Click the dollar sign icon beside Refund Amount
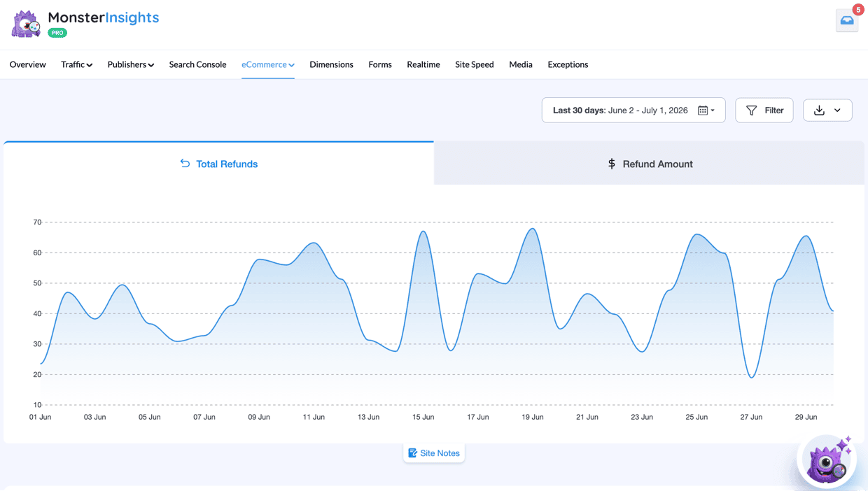This screenshot has height=491, width=868. (x=612, y=164)
